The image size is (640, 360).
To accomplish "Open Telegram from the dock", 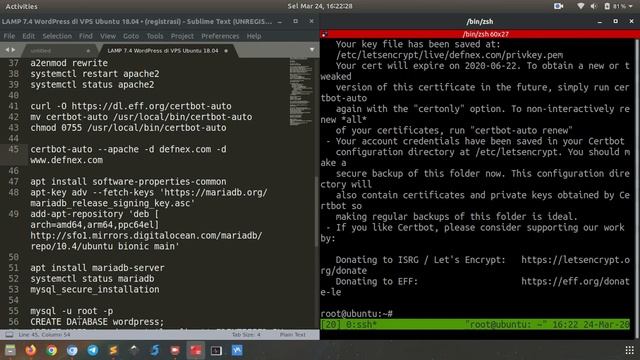I will 93,350.
